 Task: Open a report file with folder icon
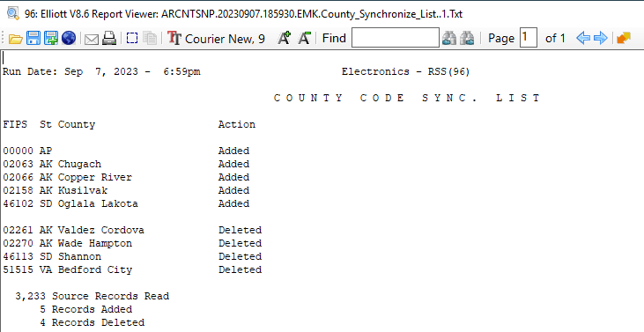coord(16,39)
